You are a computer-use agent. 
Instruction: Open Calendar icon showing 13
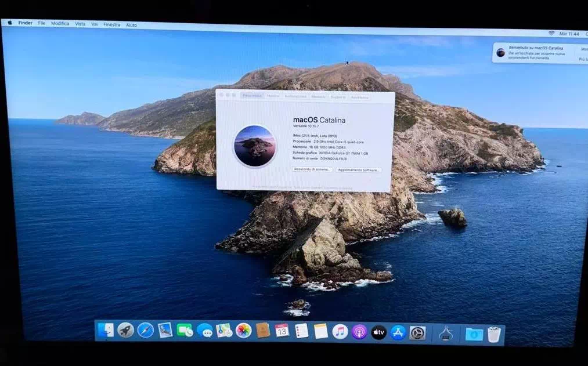282,331
